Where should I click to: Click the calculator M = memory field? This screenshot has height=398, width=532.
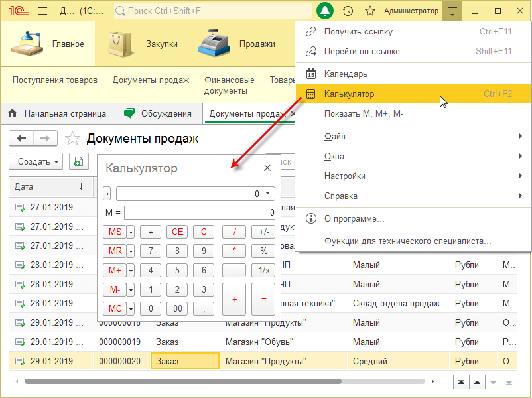200,213
